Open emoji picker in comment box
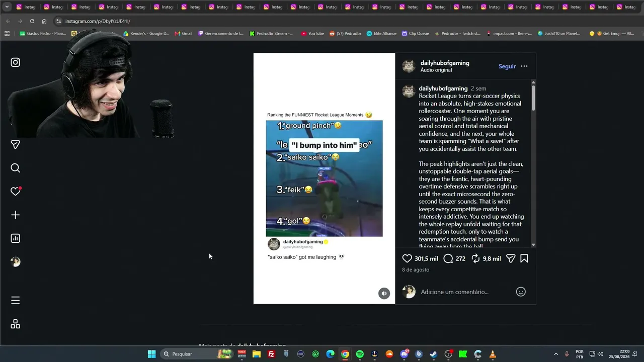 (521, 292)
